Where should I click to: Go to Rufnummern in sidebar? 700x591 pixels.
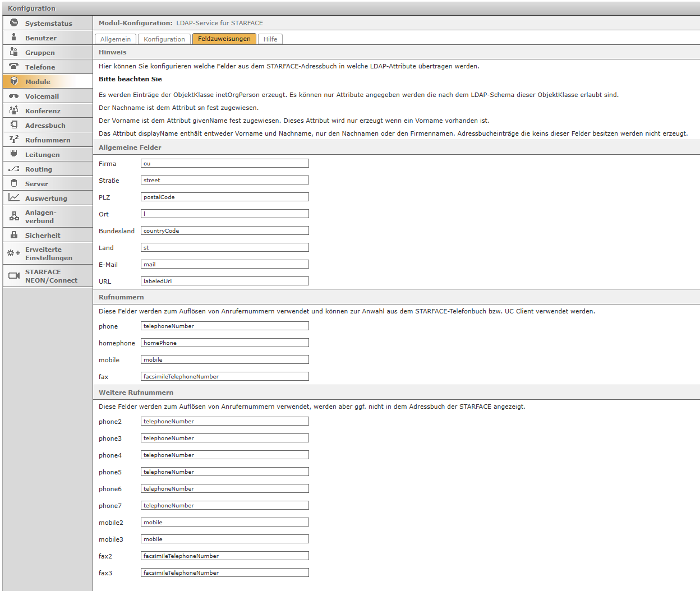pos(48,140)
